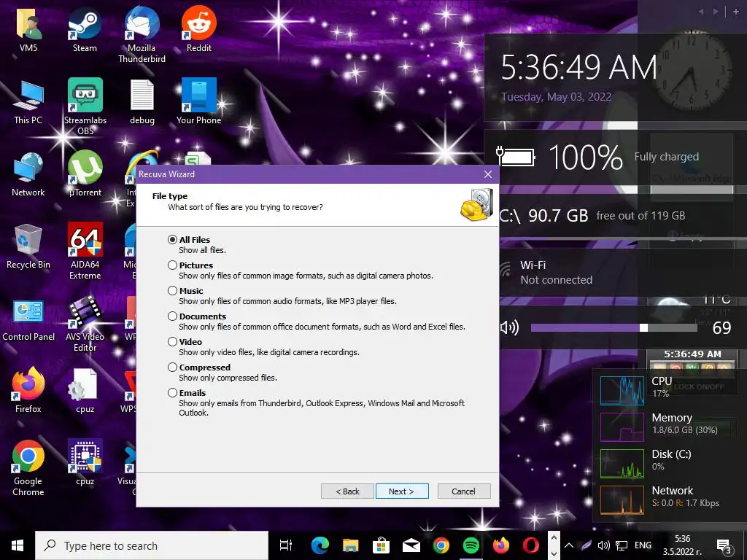Open Microsoft Store from taskbar
This screenshot has height=560, width=747.
381,545
